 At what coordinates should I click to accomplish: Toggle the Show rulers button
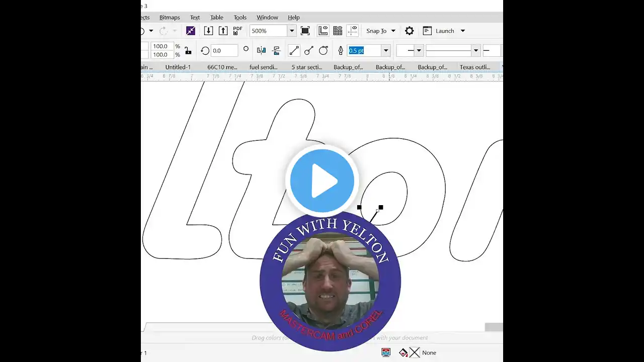(323, 31)
